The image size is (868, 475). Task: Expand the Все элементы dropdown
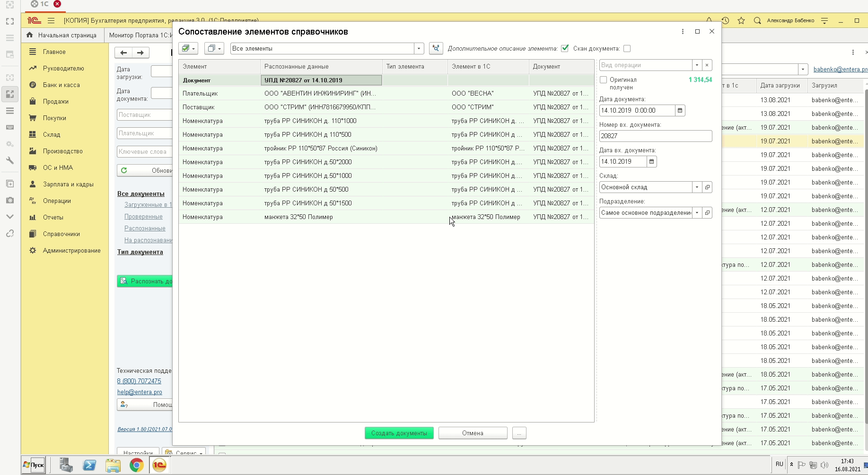[419, 48]
